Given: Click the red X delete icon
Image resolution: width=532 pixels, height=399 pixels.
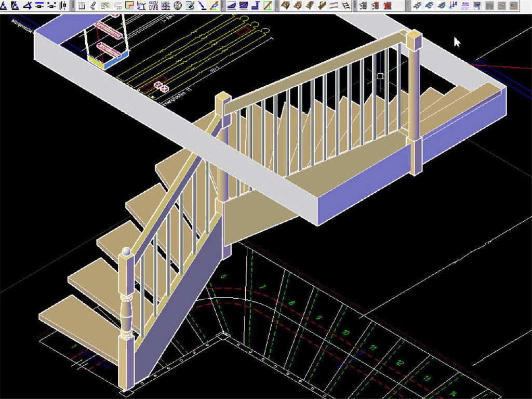Looking at the screenshot, I should click(x=388, y=6).
